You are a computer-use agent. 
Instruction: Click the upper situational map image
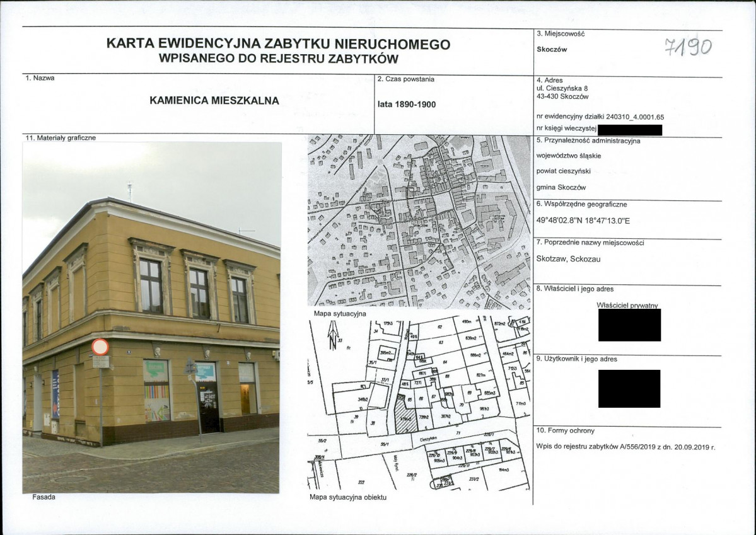(418, 221)
